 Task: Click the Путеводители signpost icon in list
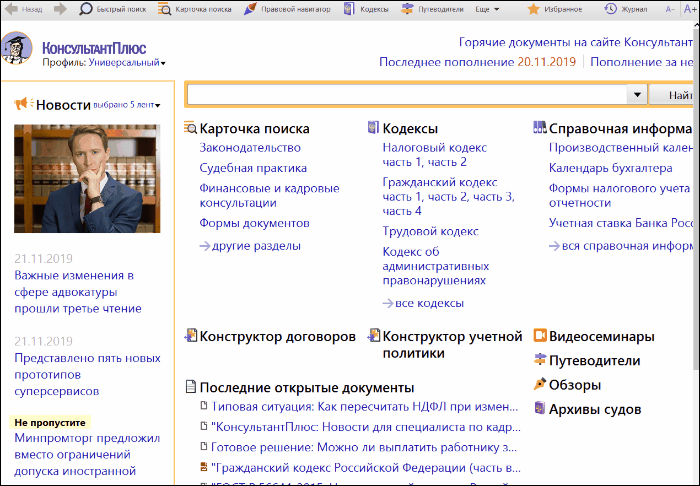pos(540,359)
